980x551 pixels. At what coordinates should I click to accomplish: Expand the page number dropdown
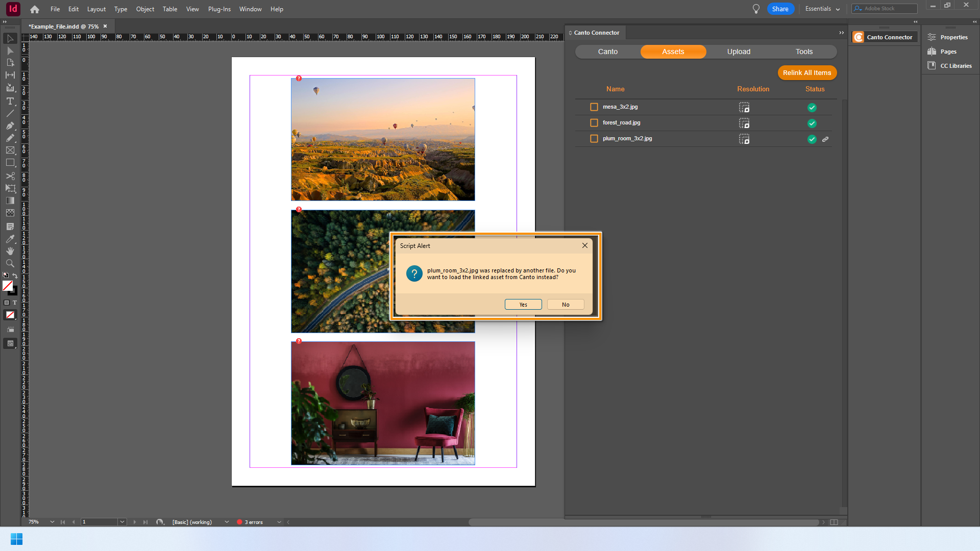(x=122, y=522)
